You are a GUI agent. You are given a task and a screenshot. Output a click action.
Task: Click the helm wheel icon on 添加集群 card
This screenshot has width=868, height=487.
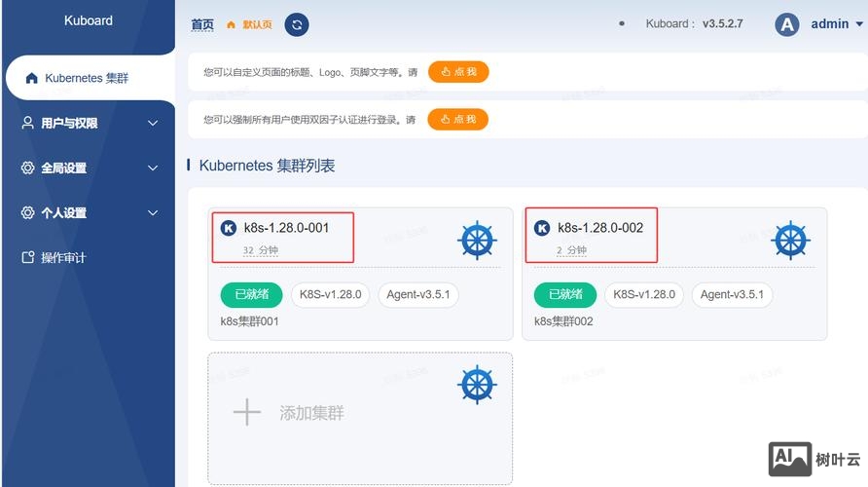click(x=477, y=385)
